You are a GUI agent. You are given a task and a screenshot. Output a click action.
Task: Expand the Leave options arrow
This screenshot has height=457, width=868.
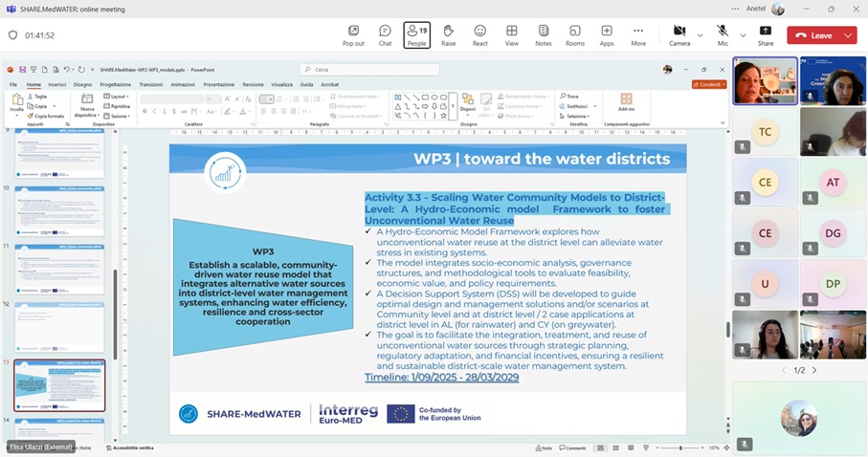point(848,35)
